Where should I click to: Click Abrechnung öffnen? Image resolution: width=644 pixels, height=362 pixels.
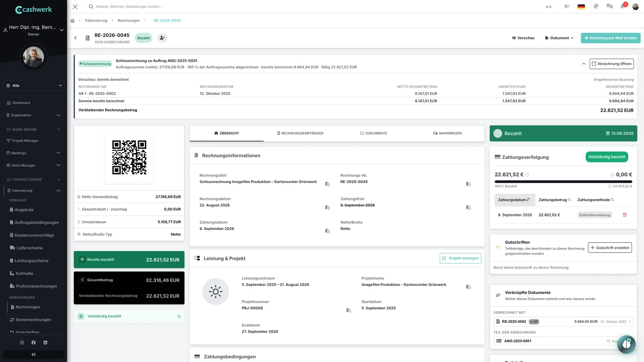[x=612, y=64]
